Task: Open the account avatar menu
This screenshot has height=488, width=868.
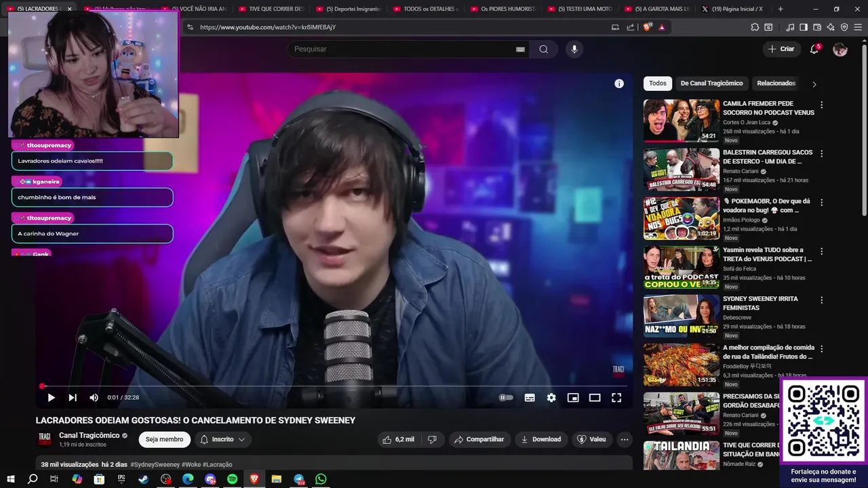Action: point(840,49)
